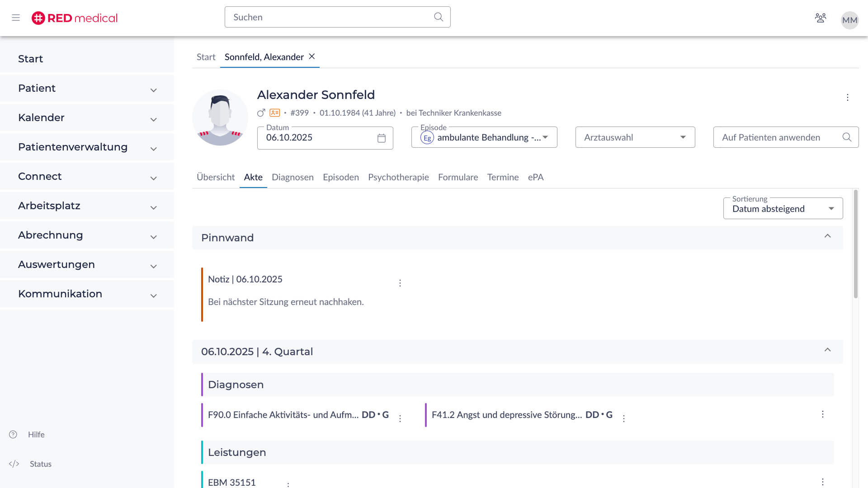This screenshot has height=488, width=868.
Task: Open the Sortierung dropdown
Action: [x=783, y=209]
